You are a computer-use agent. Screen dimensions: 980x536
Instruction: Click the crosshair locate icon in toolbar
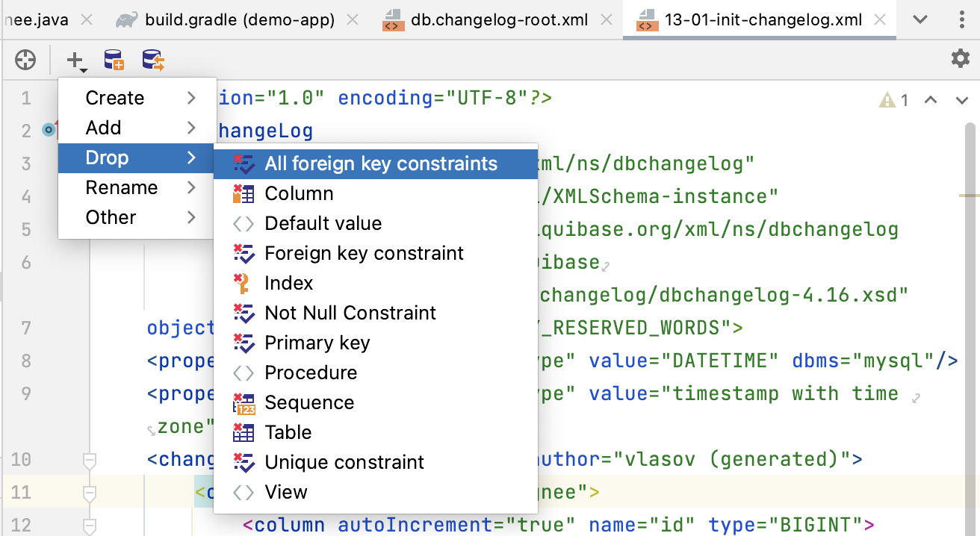pyautogui.click(x=25, y=60)
